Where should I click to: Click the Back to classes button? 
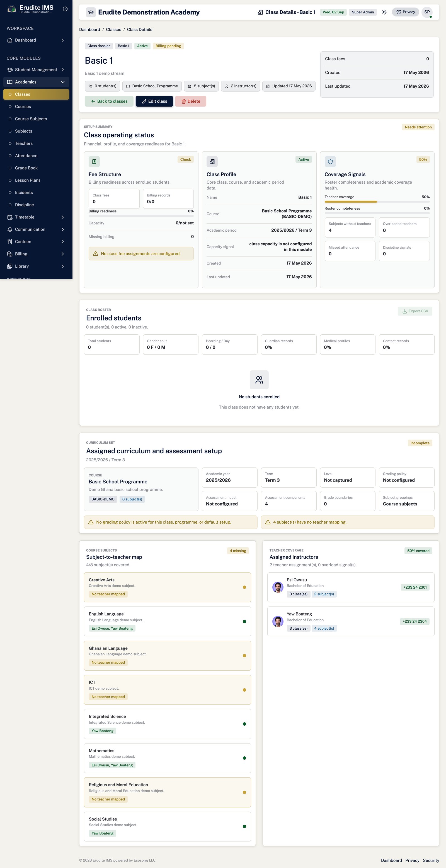tap(109, 101)
